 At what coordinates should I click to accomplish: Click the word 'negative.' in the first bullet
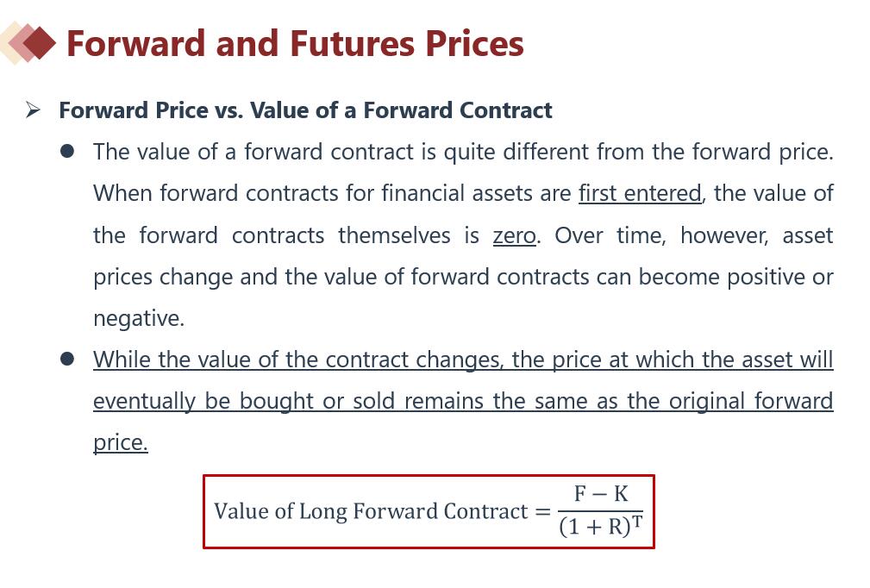[x=139, y=318]
